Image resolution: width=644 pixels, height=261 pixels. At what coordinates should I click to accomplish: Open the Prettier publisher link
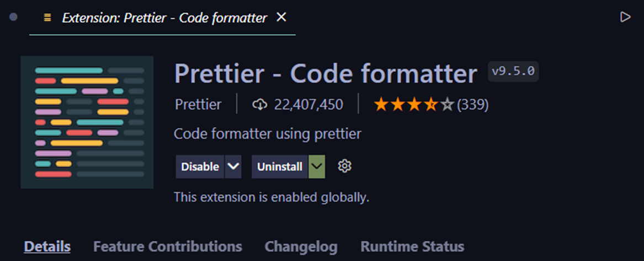coord(198,104)
